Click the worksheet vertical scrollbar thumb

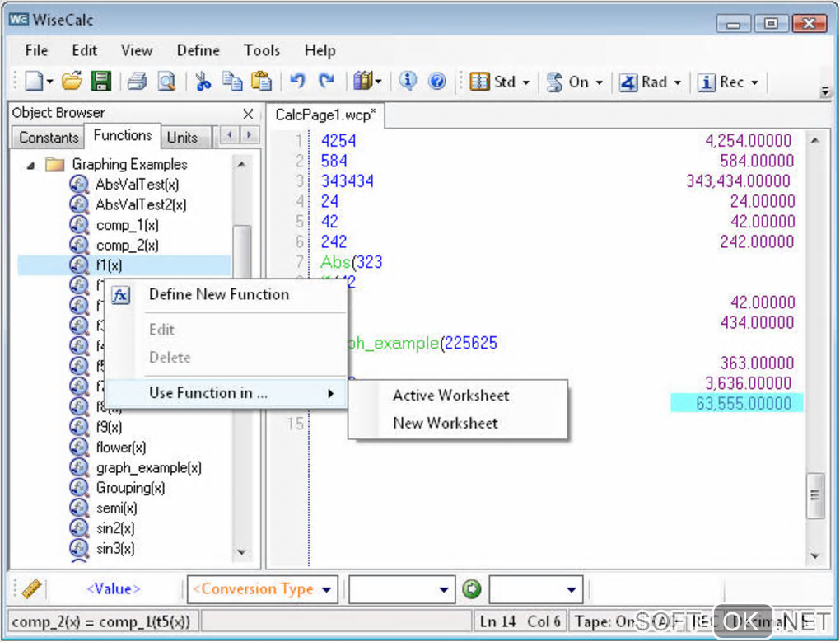(815, 495)
